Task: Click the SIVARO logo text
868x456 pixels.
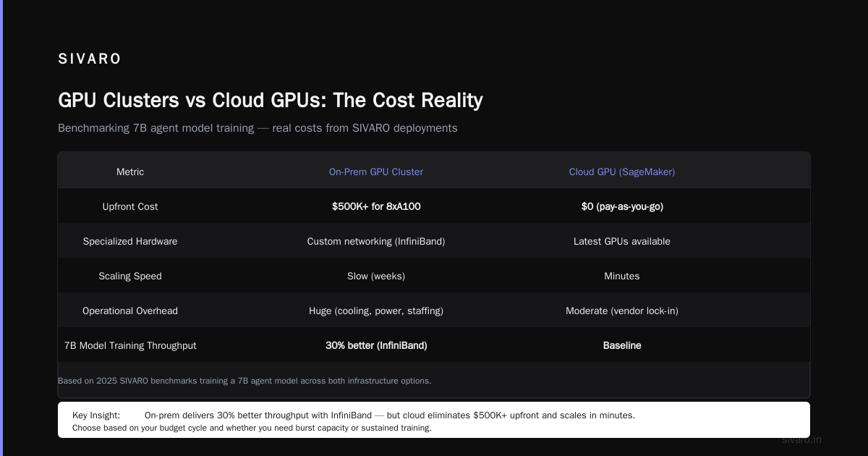Action: point(90,59)
